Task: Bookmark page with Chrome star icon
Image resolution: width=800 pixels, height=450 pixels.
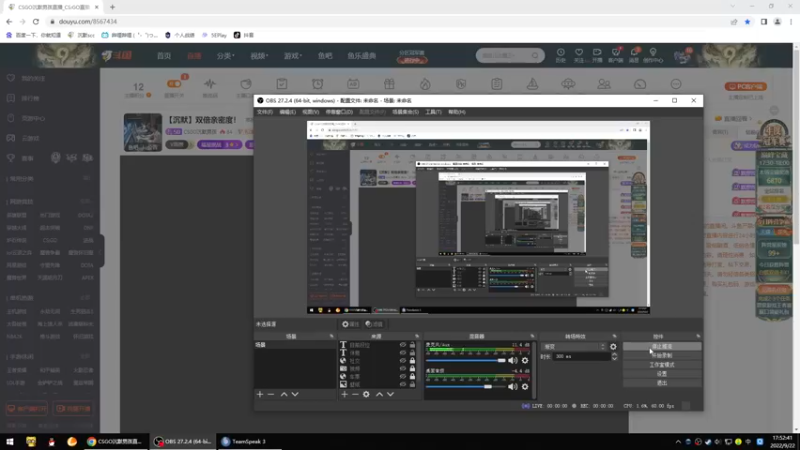Action: tap(747, 21)
